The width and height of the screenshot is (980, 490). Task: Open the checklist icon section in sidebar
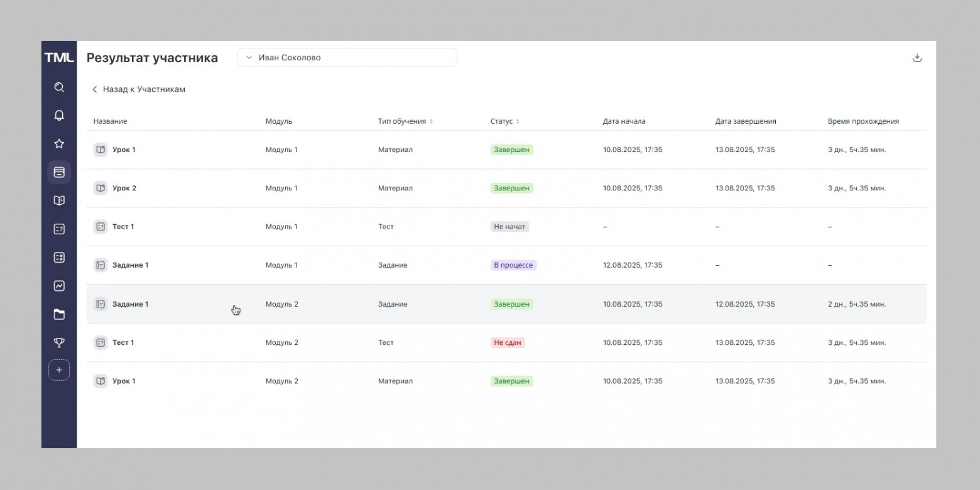click(59, 258)
